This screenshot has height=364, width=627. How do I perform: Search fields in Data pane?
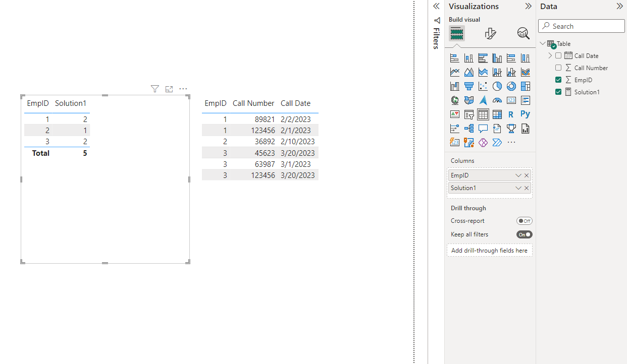pos(582,26)
